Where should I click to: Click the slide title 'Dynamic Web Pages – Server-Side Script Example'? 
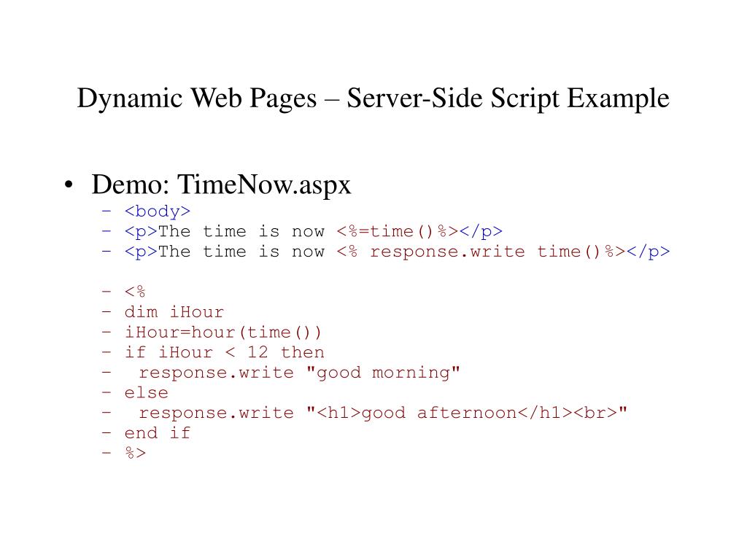click(373, 98)
